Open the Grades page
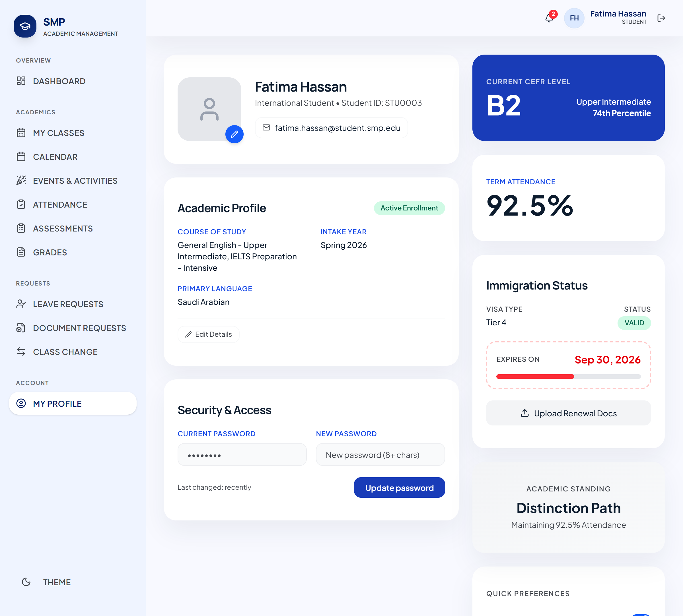Viewport: 683px width, 616px height. coord(73,253)
